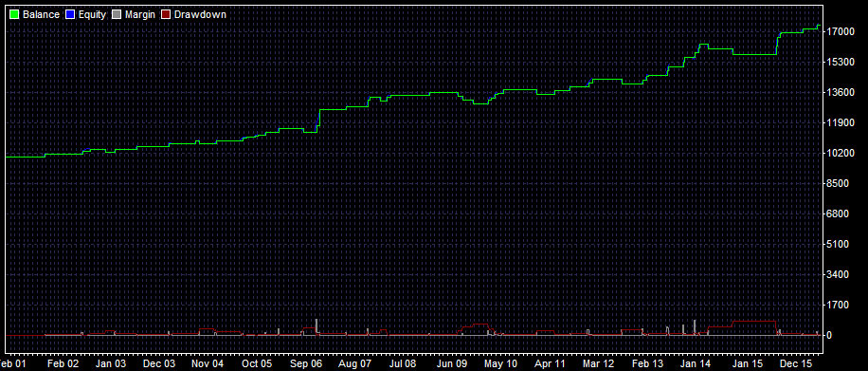Click the Feb 13 date label
Viewport: 868px width, 371px height.
tap(647, 363)
